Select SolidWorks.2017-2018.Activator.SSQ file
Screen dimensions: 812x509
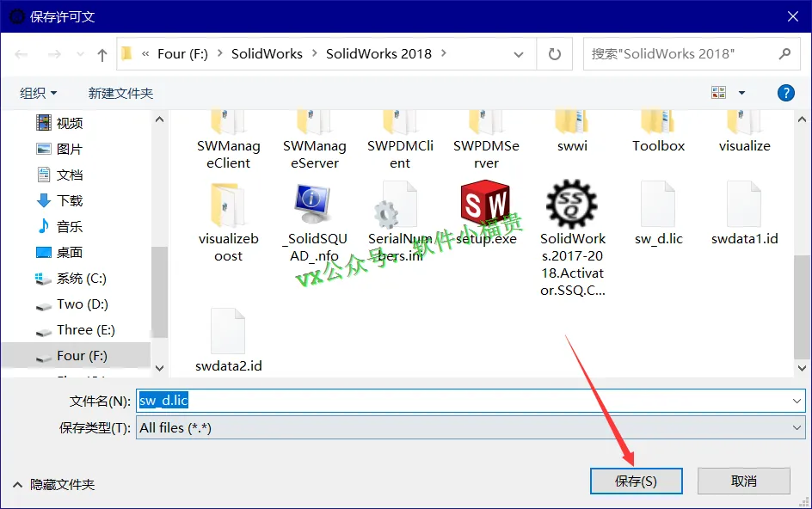572,239
